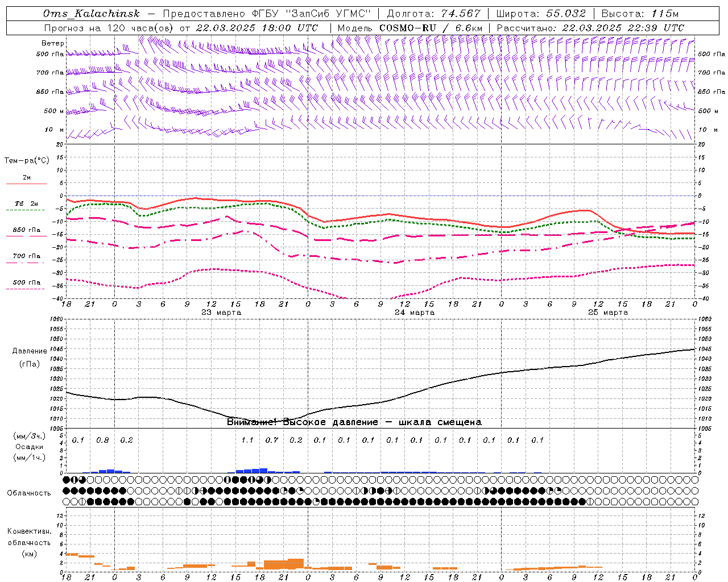Click Рассчитано: 22.03.2025 22:39 UTC timestamp
Screen dimensions: 728x582
point(590,28)
